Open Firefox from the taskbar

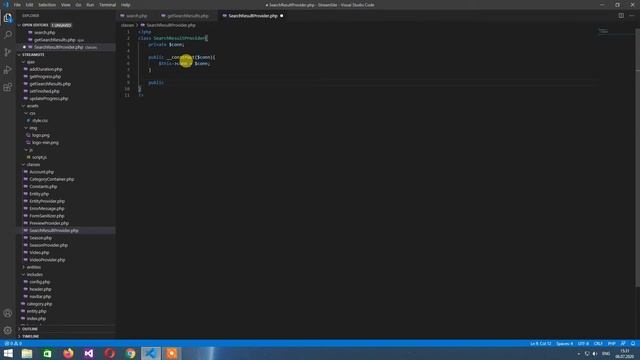(68, 353)
